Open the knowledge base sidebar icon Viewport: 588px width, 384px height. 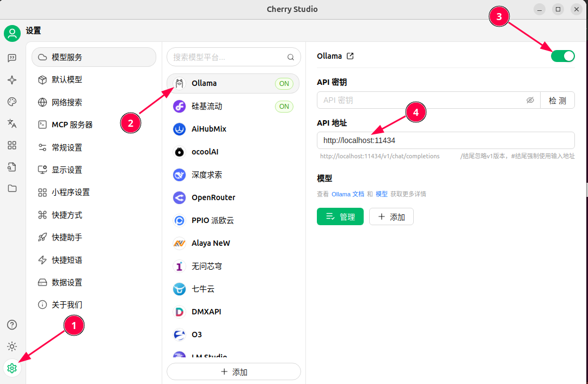click(12, 167)
